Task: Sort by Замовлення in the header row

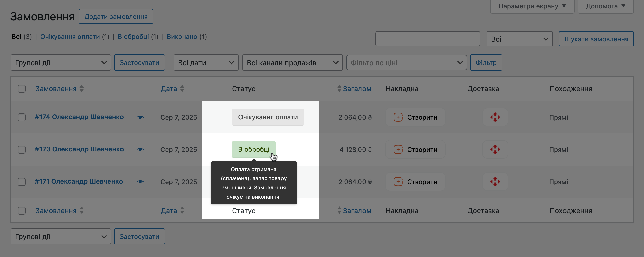Action: tap(60, 89)
